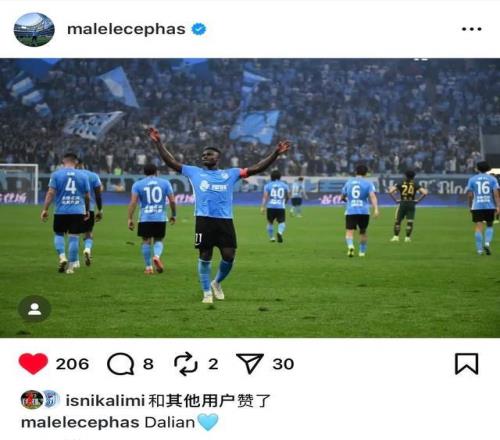
Task: Open malelecephas profile picture
Action: (x=34, y=30)
